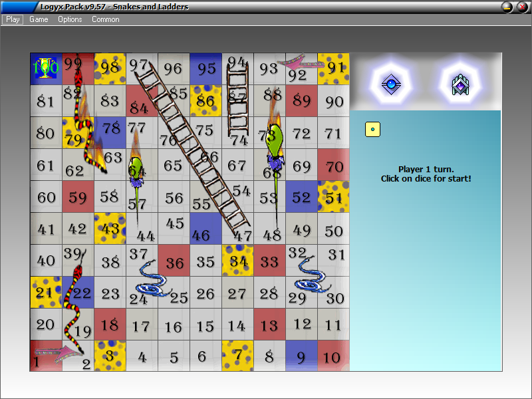This screenshot has width=532, height=399.
Task: Minimize the Logyx Pack window
Action: pos(507,7)
